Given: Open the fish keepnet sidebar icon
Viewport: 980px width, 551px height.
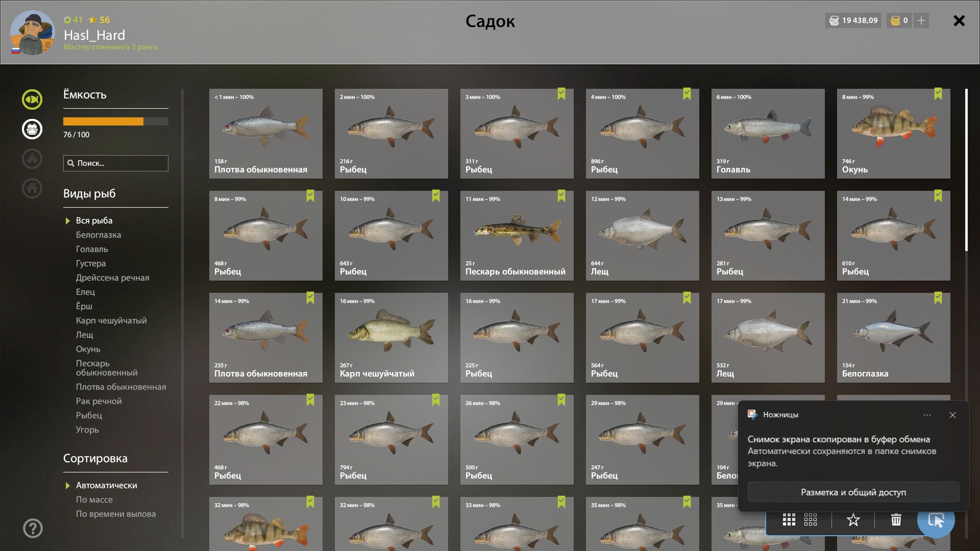Looking at the screenshot, I should pyautogui.click(x=32, y=99).
